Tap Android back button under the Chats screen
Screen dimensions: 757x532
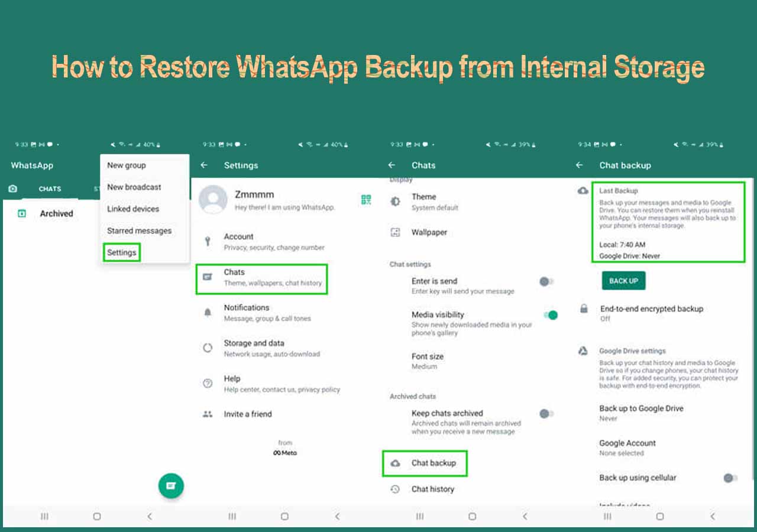525,517
